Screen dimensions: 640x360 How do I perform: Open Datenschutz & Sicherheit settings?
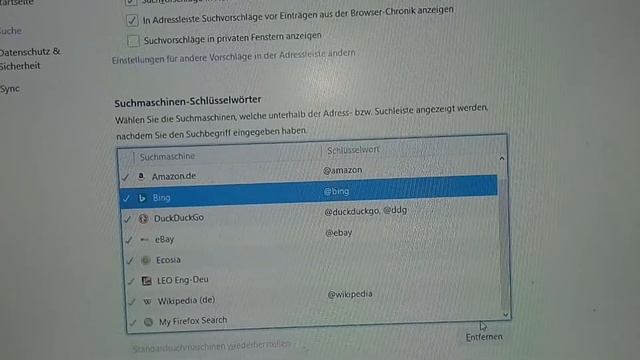point(29,59)
